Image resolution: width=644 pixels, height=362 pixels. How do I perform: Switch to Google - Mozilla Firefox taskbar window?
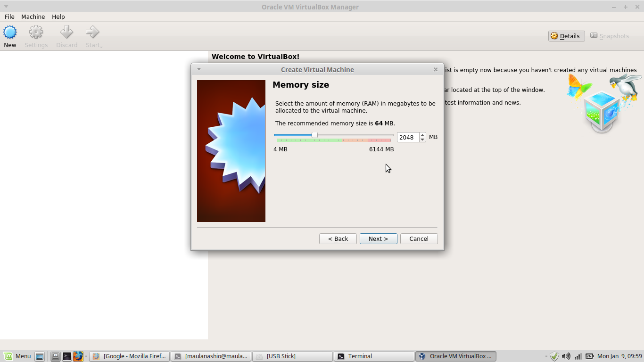pos(129,356)
